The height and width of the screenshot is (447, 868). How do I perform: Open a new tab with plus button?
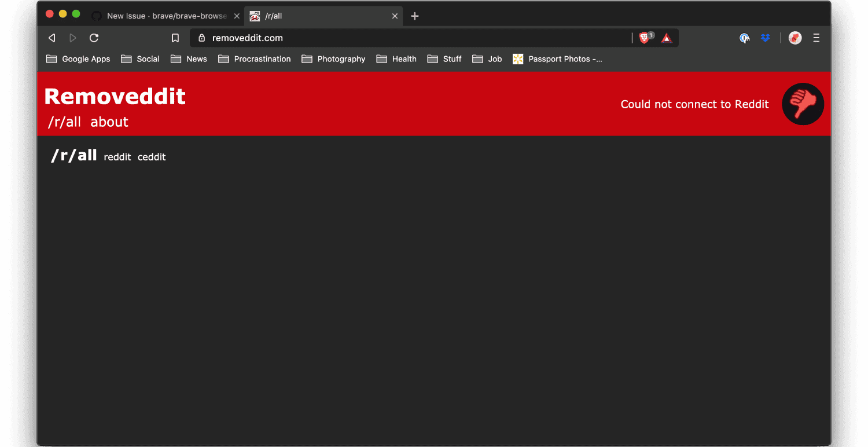414,16
